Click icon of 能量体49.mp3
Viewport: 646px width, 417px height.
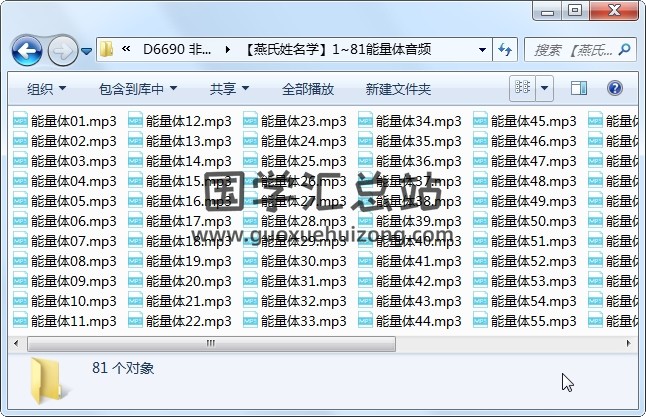pyautogui.click(x=480, y=201)
